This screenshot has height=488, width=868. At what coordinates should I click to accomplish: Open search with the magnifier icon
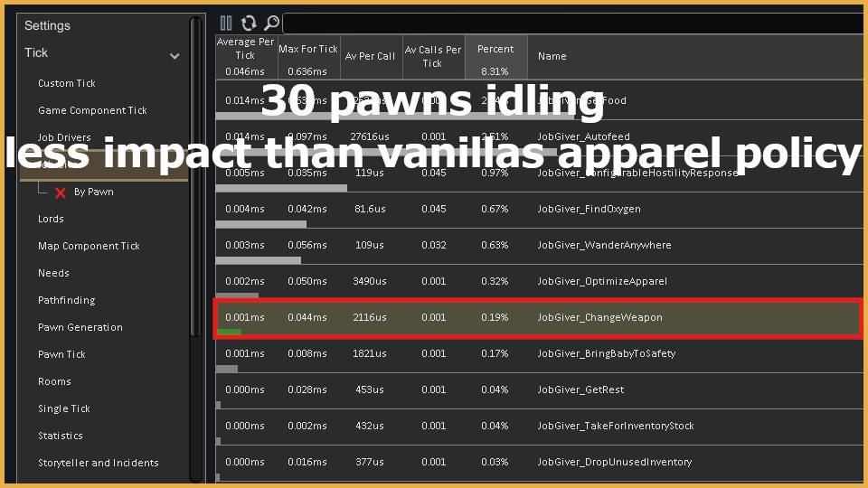click(271, 23)
